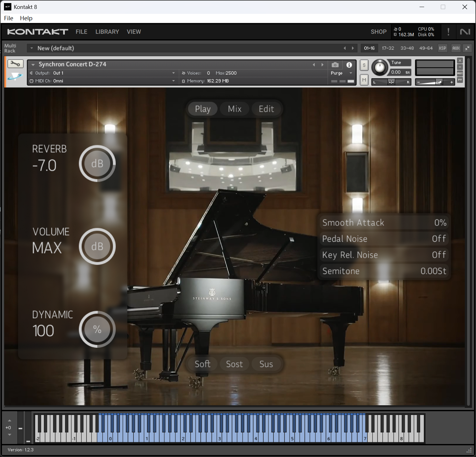Image resolution: width=476 pixels, height=457 pixels.
Task: Open the LIBRARY menu
Action: click(107, 32)
